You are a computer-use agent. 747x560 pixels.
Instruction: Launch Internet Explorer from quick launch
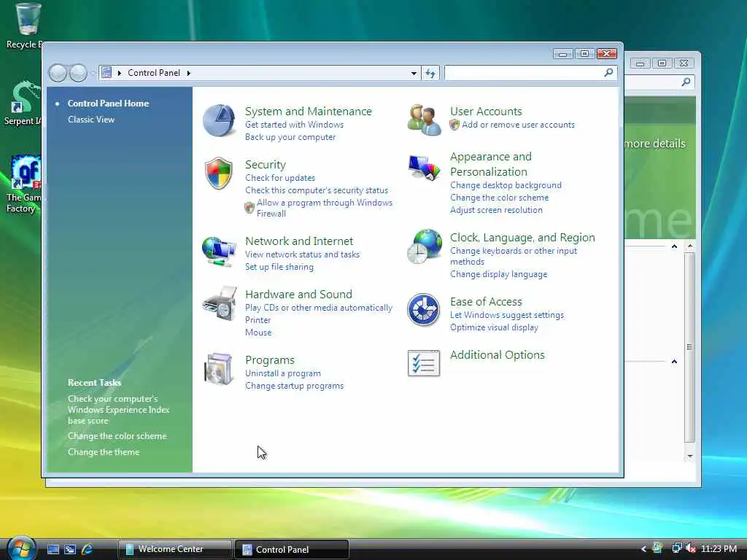point(88,549)
